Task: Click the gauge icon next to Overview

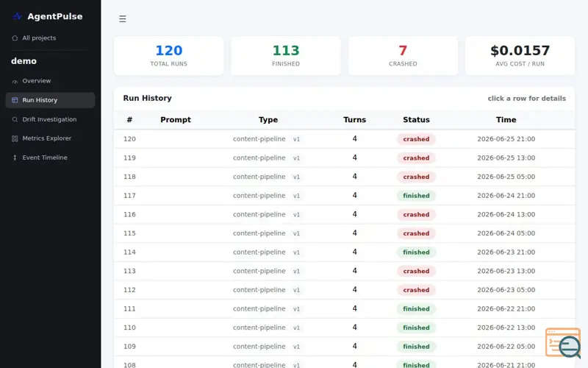Action: [x=15, y=81]
